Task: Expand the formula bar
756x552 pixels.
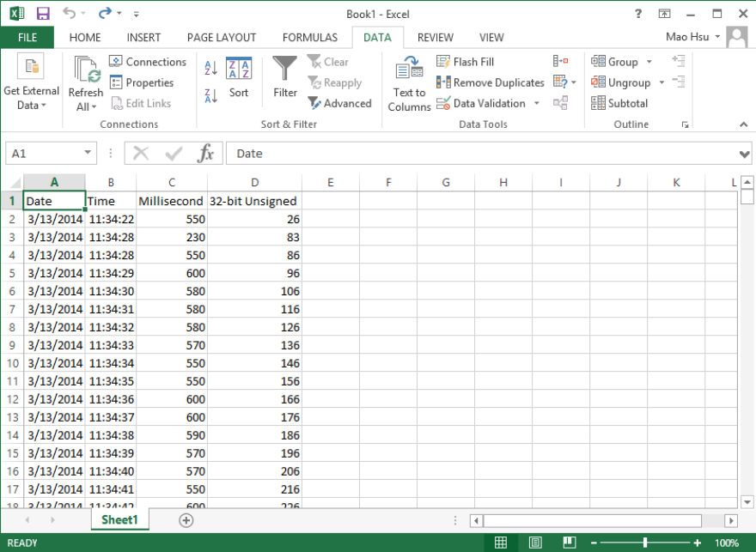Action: coord(745,155)
